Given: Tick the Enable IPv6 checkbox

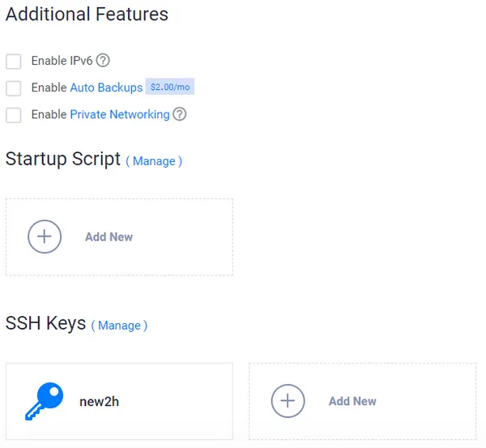Looking at the screenshot, I should tap(14, 62).
